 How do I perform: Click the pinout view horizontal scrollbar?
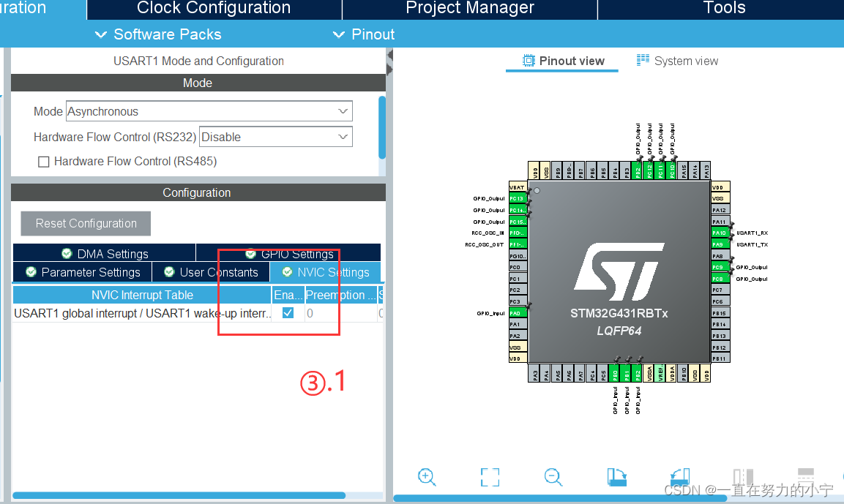pos(560,498)
